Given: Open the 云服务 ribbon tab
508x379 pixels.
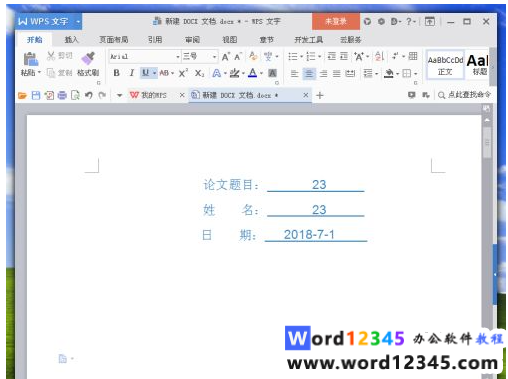Looking at the screenshot, I should click(x=351, y=40).
